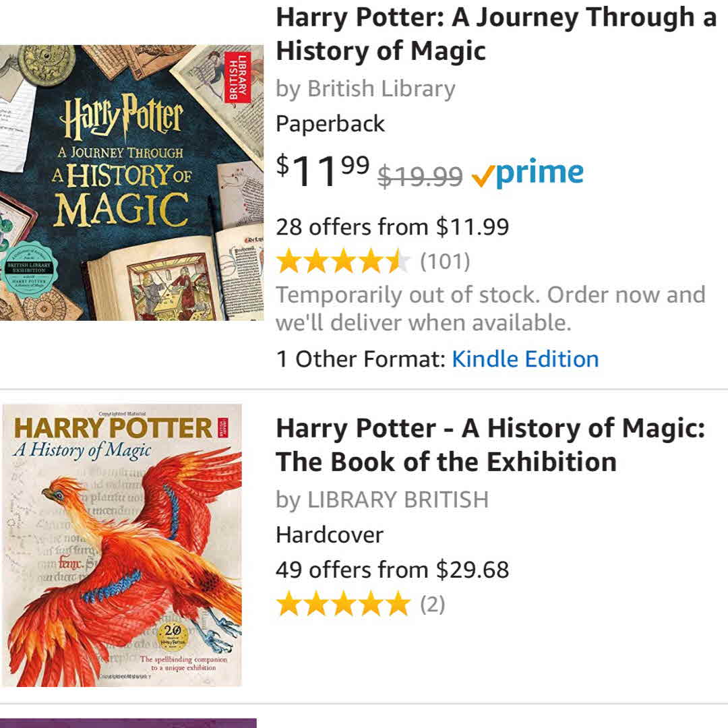Click the author 'by British Library'
Image resolution: width=728 pixels, height=728 pixels.
tap(365, 89)
